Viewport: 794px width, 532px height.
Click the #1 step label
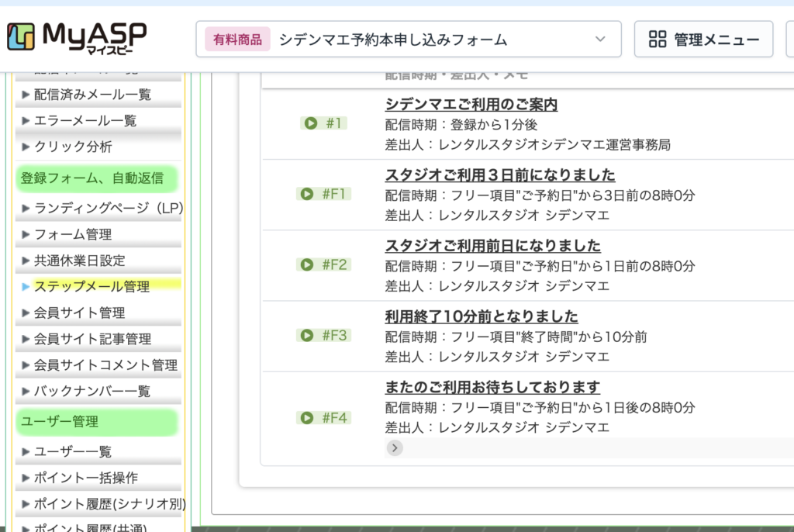click(x=333, y=123)
